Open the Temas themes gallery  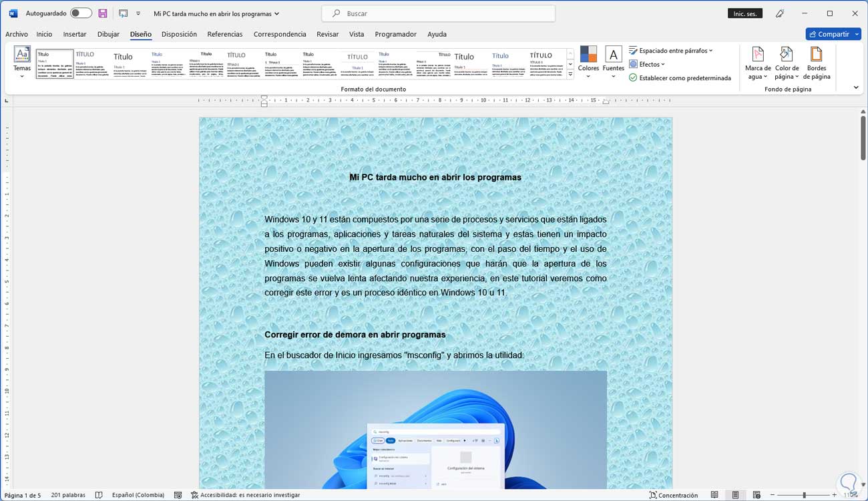[22, 63]
